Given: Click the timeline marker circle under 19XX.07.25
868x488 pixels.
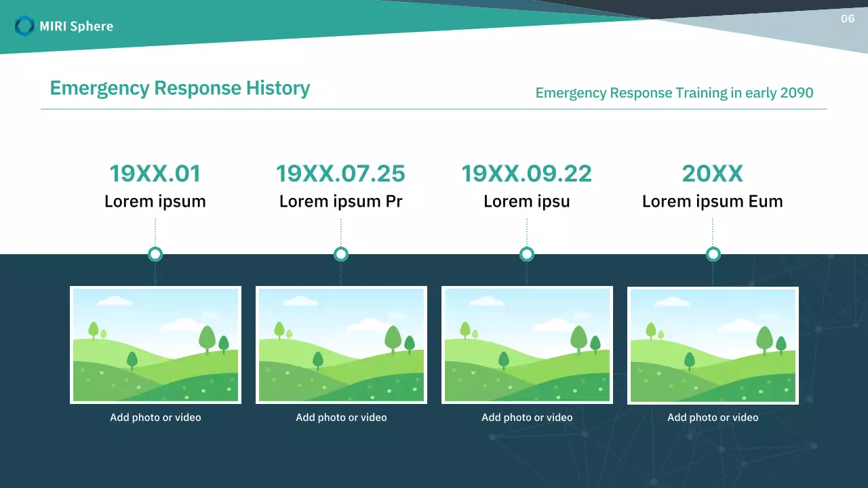Looking at the screenshot, I should point(341,254).
